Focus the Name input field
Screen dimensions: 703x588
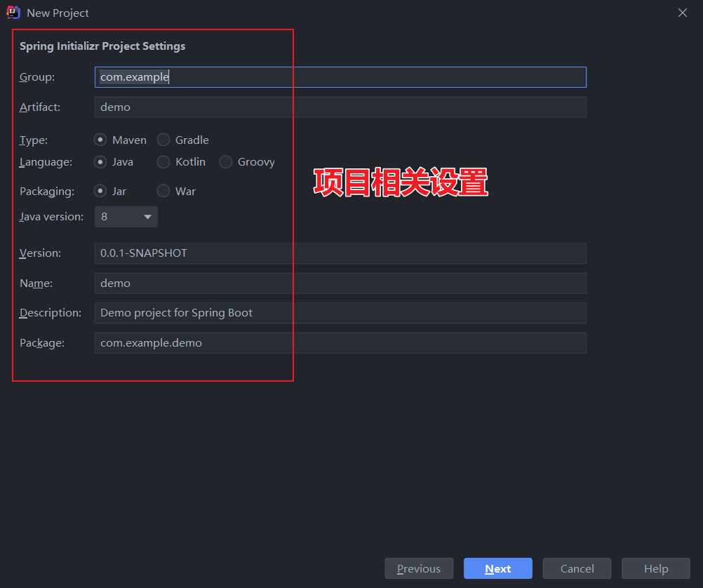pyautogui.click(x=340, y=283)
